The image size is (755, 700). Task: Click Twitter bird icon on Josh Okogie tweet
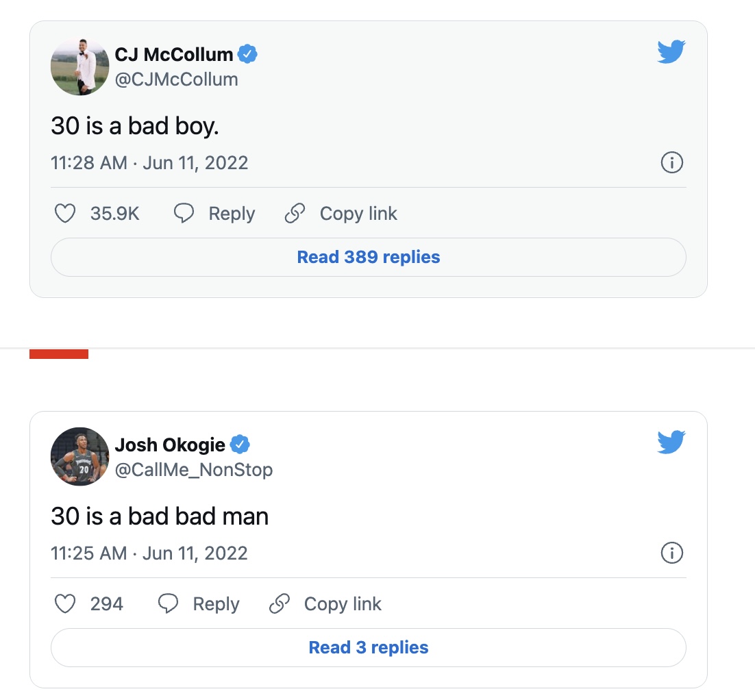point(671,442)
